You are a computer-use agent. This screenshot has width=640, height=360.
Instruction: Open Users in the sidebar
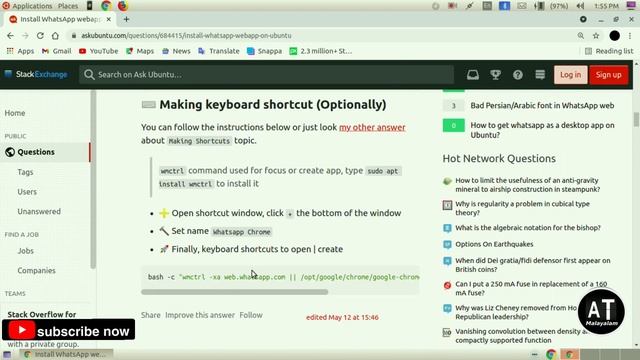[x=27, y=191]
